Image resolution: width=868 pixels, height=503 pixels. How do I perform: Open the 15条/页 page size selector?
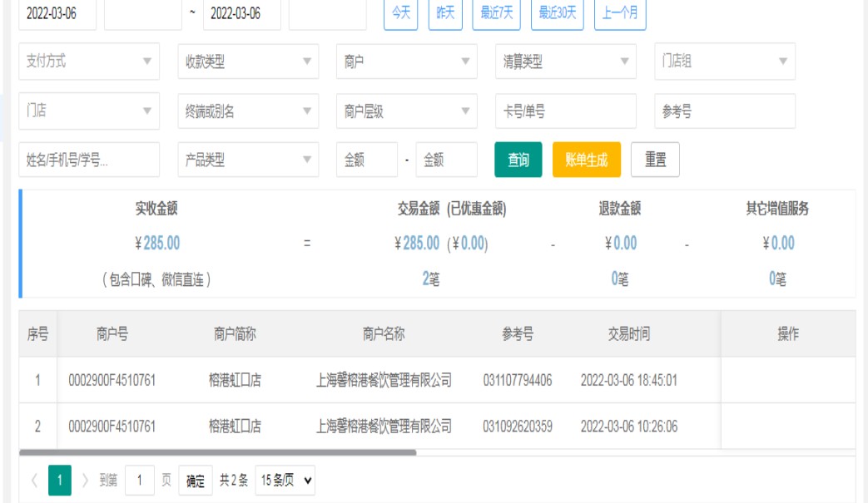[x=285, y=481]
